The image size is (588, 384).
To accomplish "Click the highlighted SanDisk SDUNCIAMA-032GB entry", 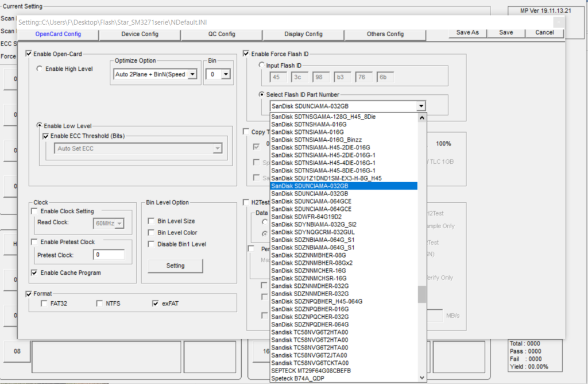I will pyautogui.click(x=343, y=186).
